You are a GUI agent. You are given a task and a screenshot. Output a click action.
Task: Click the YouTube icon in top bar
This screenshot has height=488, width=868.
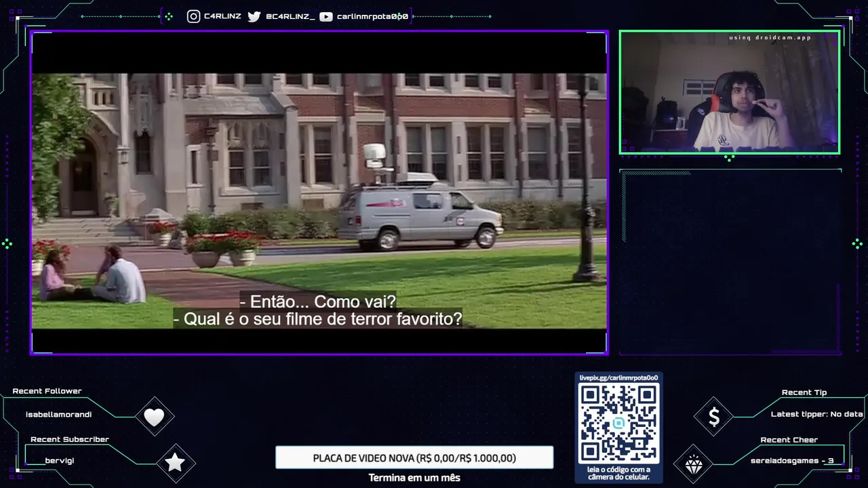point(325,16)
